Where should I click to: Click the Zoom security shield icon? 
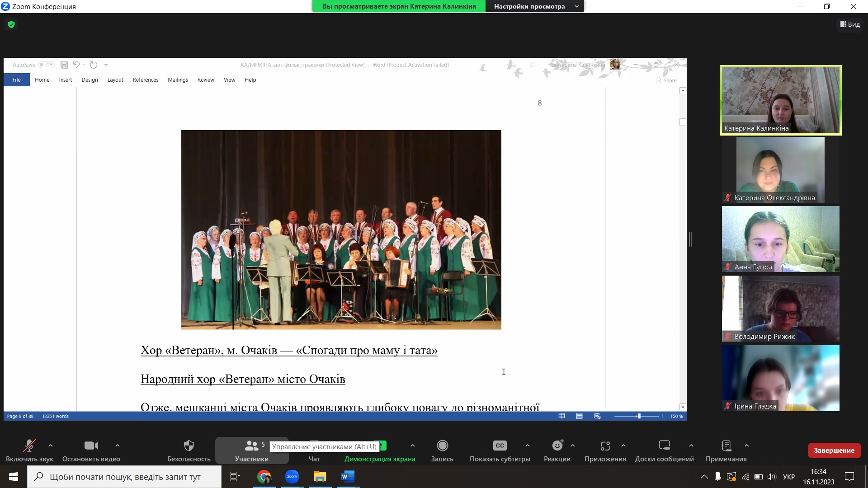(x=11, y=24)
